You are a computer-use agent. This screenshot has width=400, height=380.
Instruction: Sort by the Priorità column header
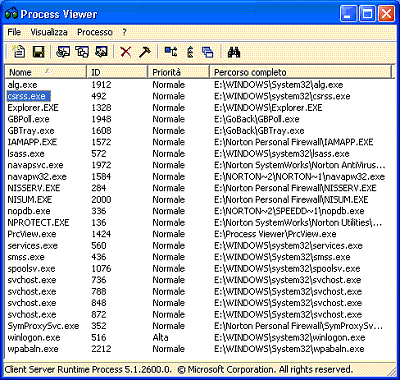(178, 72)
